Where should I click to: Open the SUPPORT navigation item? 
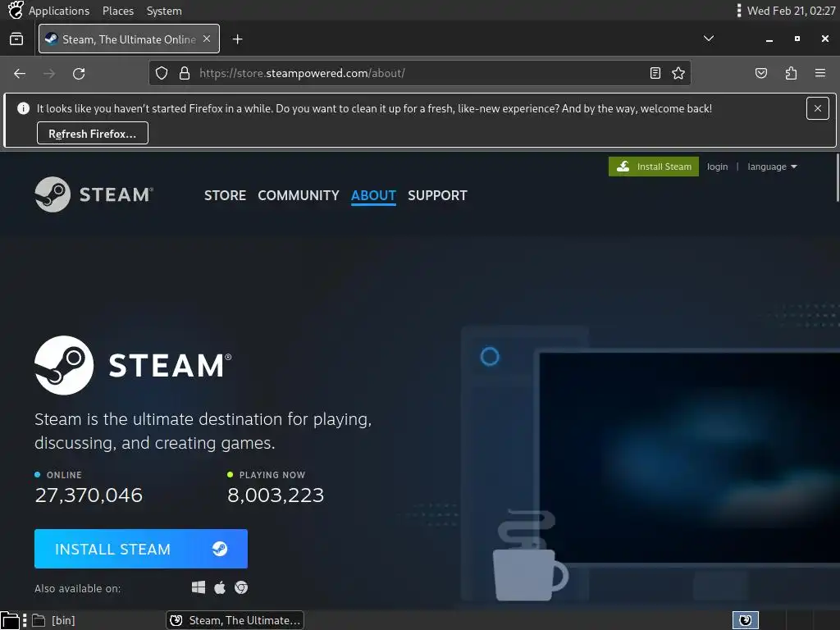438,195
